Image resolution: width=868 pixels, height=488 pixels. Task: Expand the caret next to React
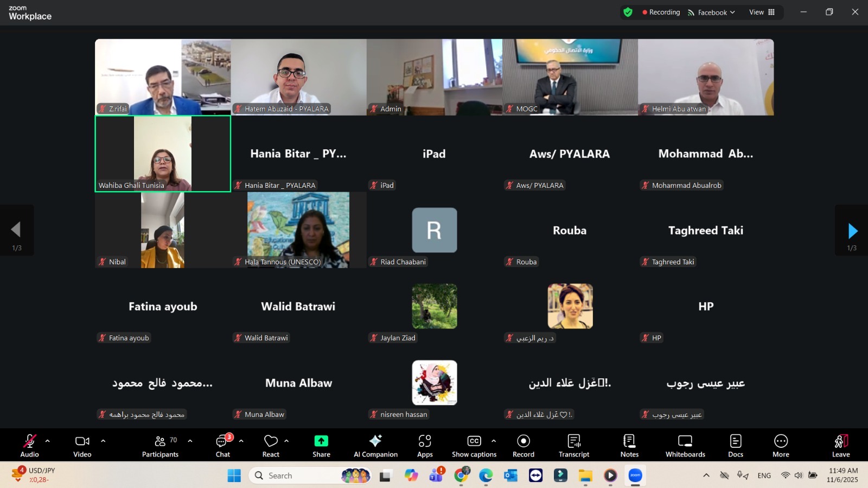point(286,441)
